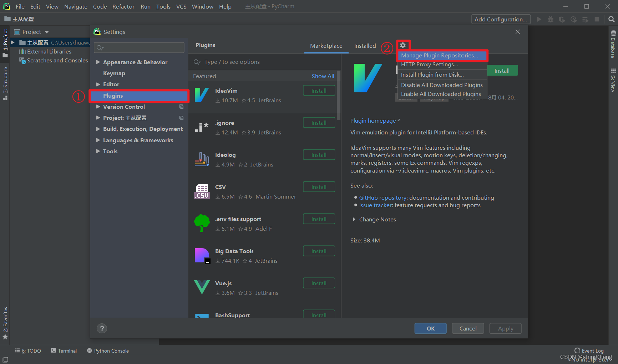
Task: Open the VCS menu
Action: 181,6
